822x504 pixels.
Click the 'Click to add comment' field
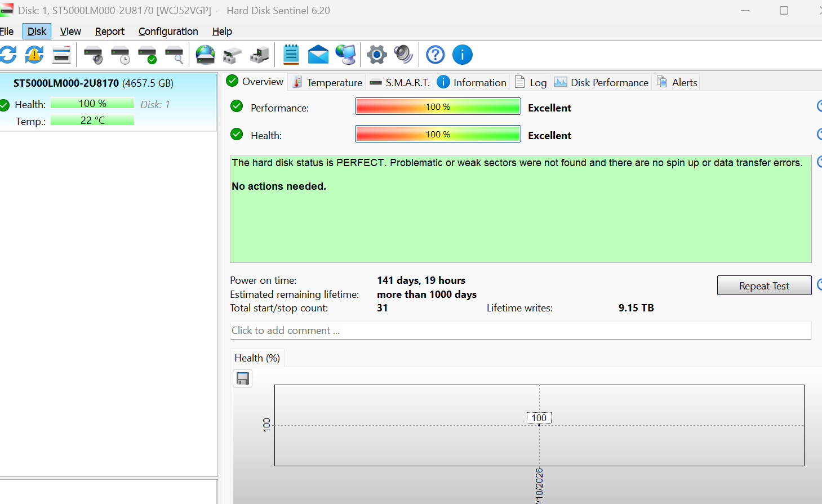(x=521, y=331)
